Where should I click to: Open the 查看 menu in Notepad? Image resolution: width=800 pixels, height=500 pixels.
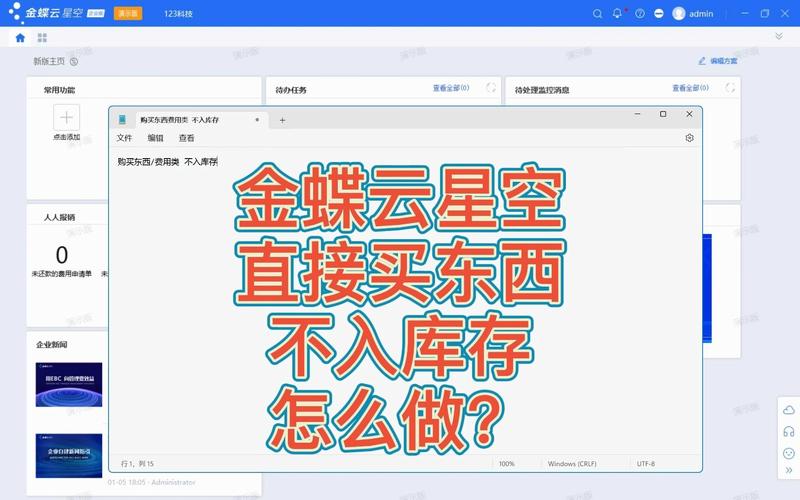(186, 138)
